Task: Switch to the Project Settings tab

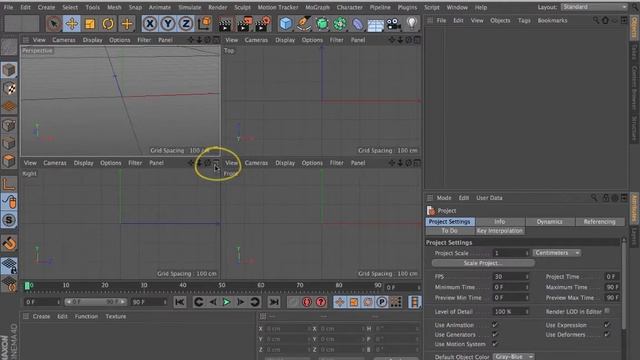Action: (449, 222)
